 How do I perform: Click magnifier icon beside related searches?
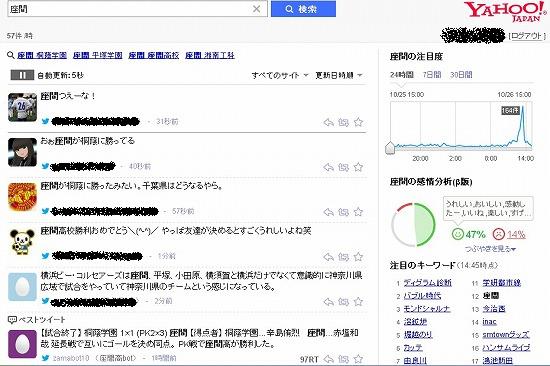pos(11,55)
